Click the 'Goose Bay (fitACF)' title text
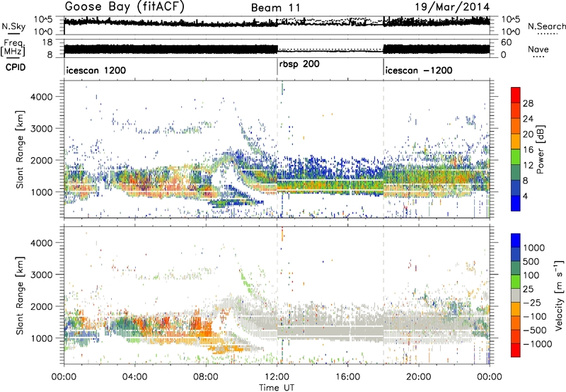 click(125, 6)
